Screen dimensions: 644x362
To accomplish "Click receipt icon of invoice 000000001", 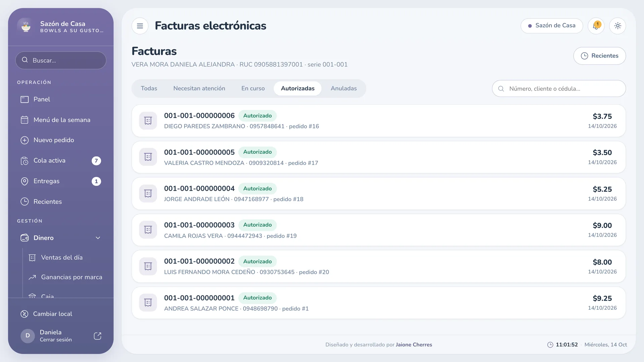I will tap(148, 303).
